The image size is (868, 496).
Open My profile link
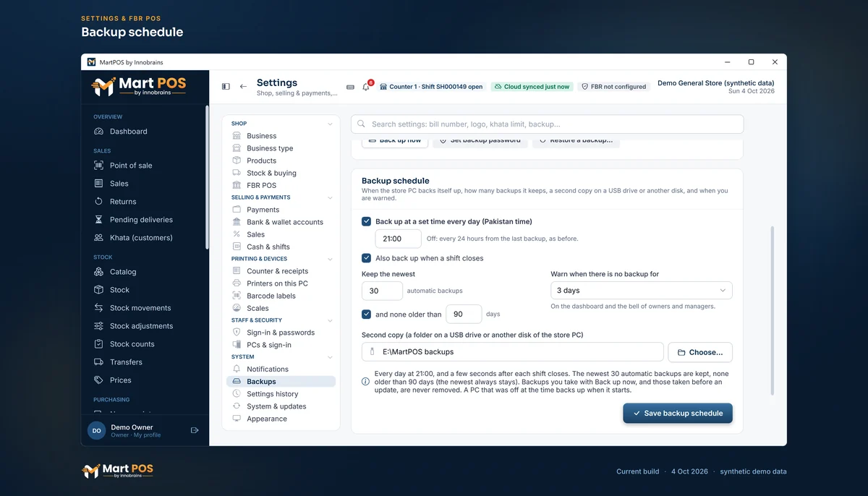[147, 435]
